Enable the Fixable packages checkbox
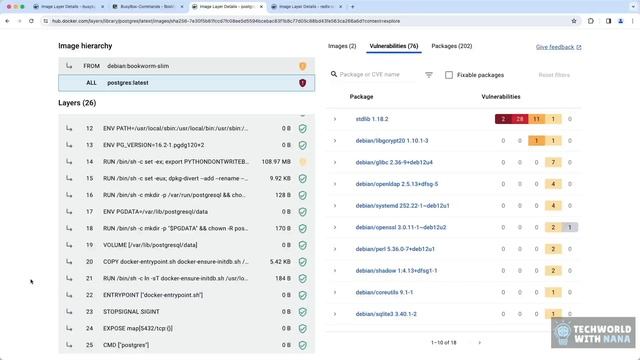 click(449, 75)
